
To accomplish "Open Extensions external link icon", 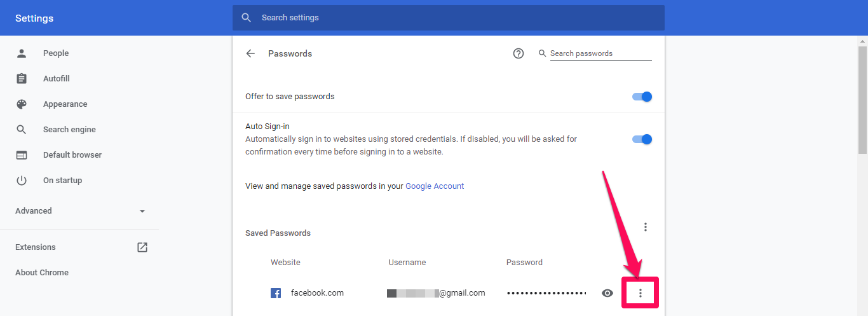I will tap(142, 247).
